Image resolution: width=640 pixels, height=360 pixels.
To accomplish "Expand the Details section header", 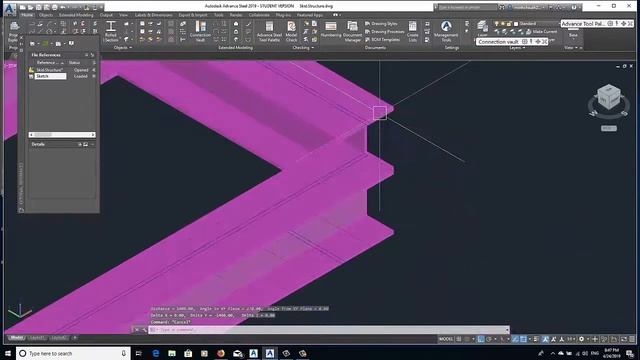I will [62, 144].
